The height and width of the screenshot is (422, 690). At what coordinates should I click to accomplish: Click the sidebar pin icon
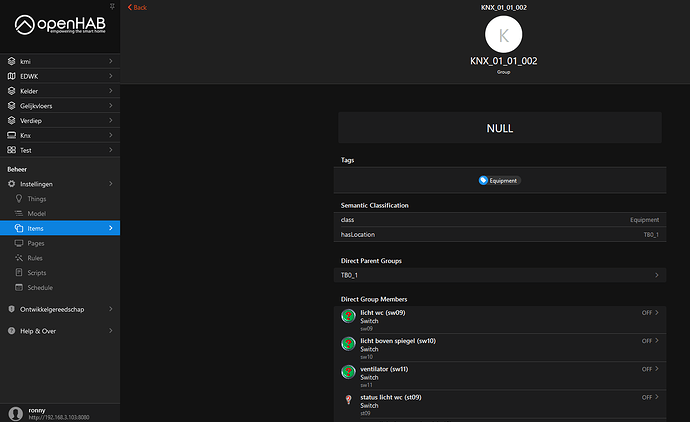click(x=112, y=6)
